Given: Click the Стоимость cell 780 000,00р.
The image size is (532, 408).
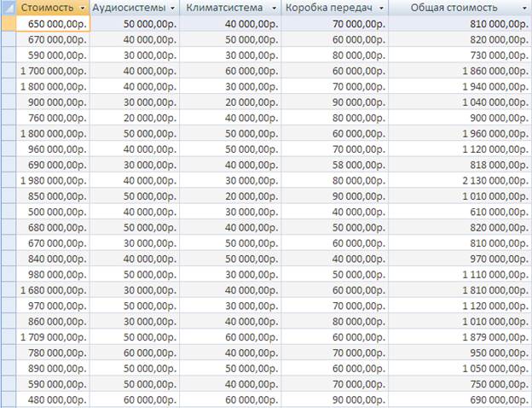Looking at the screenshot, I should coord(53,353).
